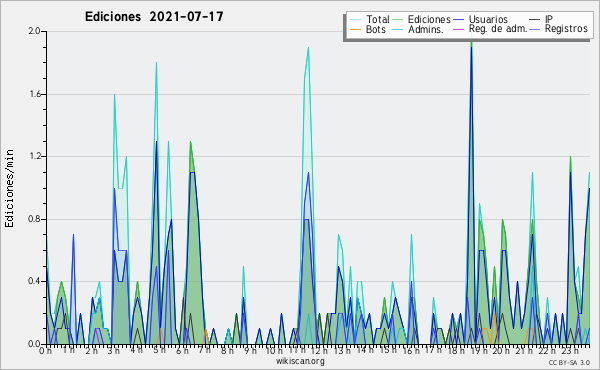Viewport: 600px width, 370px height.
Task: Click the chart title Ediciones 2021-07-17
Action: click(x=154, y=17)
